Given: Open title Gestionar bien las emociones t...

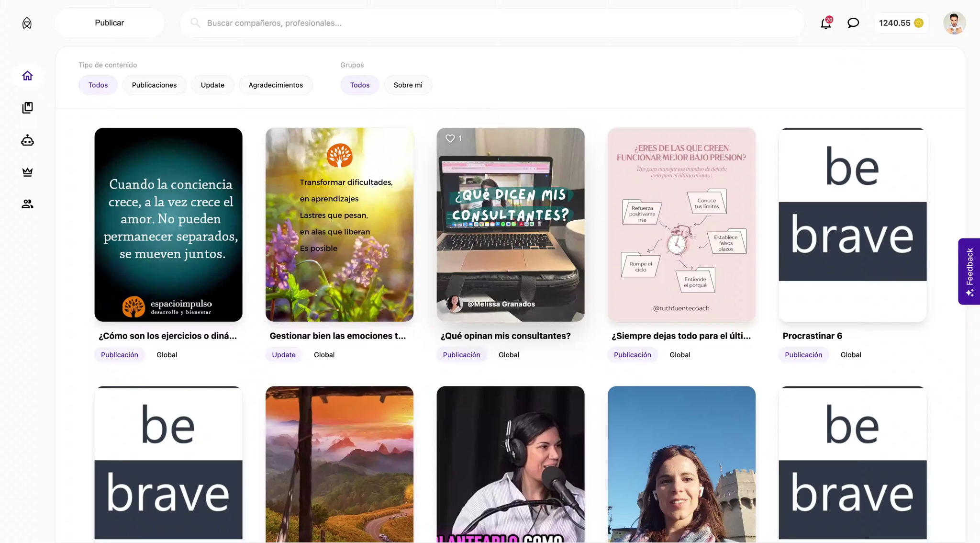Looking at the screenshot, I should 338,336.
